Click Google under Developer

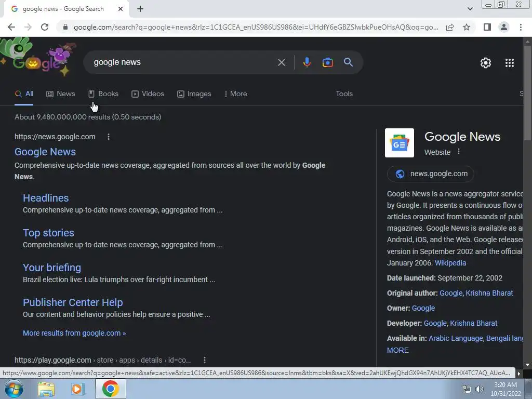click(435, 323)
